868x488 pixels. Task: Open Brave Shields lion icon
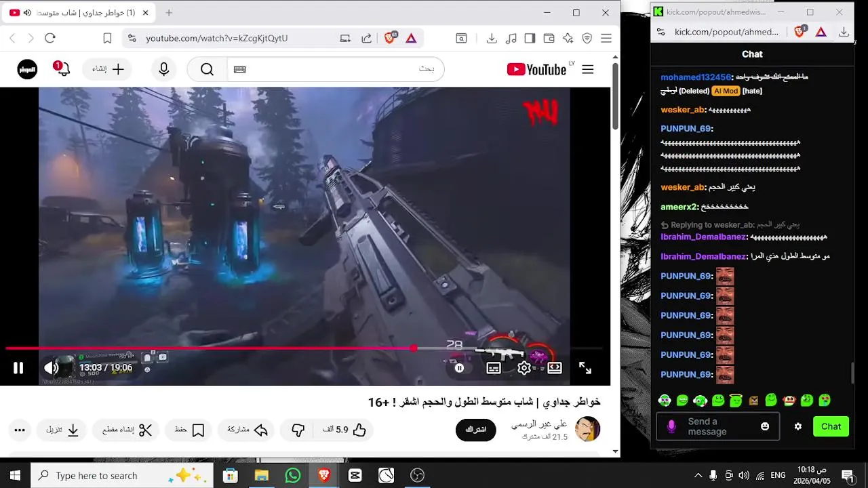391,38
